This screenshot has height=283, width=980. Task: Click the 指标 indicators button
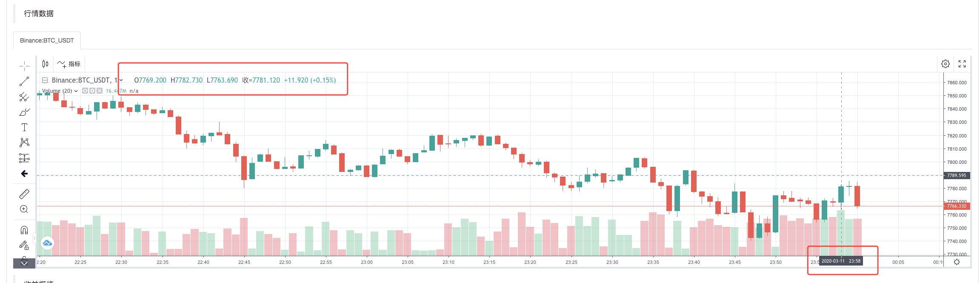[x=69, y=64]
